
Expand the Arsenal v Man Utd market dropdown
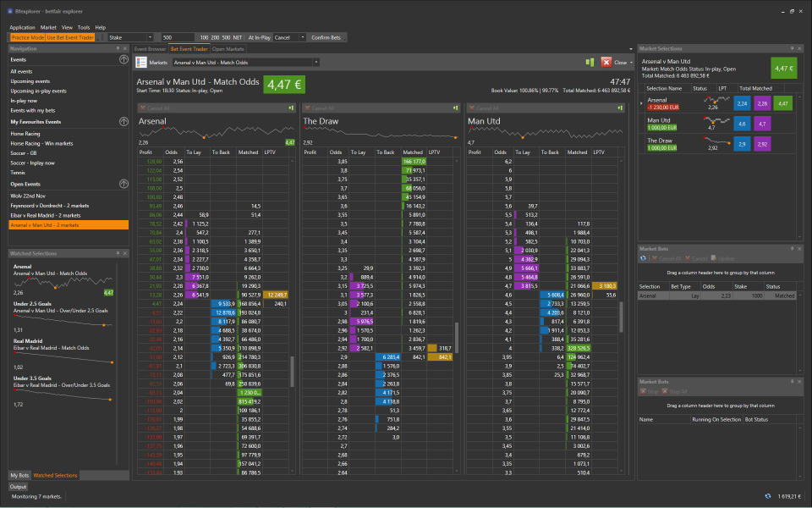(315, 63)
